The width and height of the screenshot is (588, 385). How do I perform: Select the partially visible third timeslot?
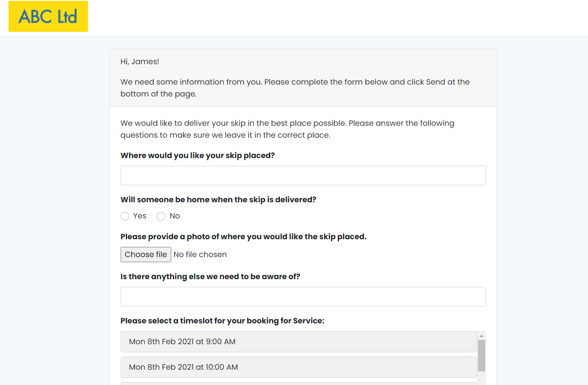(299, 384)
